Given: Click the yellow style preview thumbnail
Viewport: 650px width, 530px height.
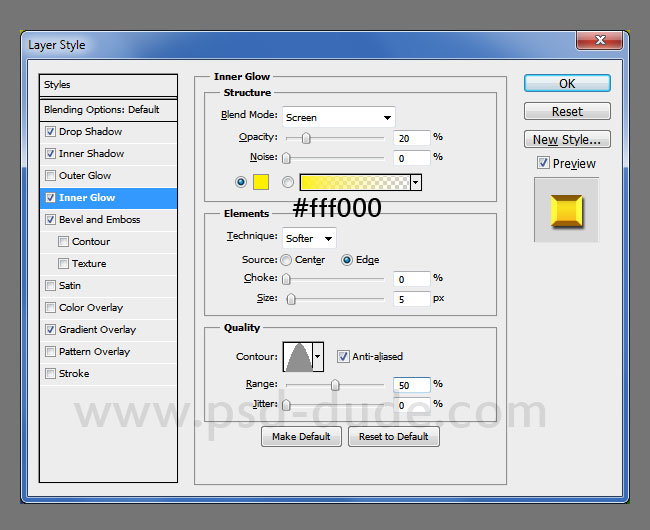Looking at the screenshot, I should (x=566, y=210).
